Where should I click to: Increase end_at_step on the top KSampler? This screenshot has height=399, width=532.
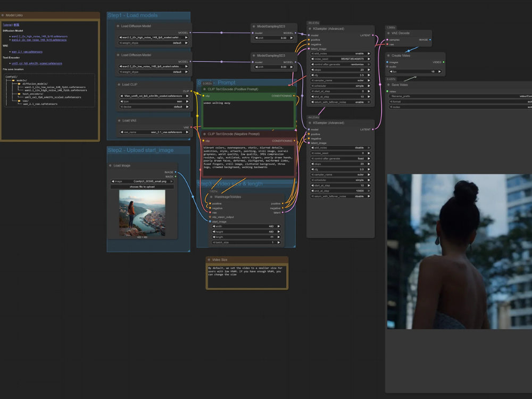click(x=369, y=97)
